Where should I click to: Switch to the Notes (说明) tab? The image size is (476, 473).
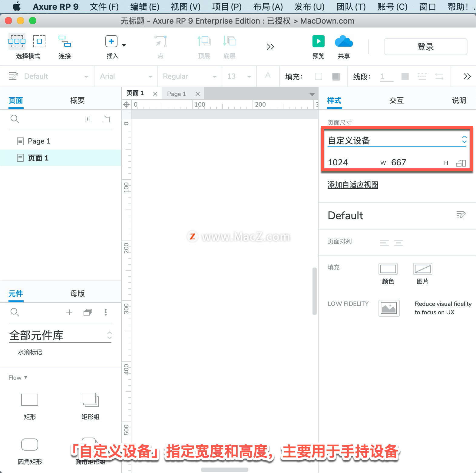click(x=459, y=100)
